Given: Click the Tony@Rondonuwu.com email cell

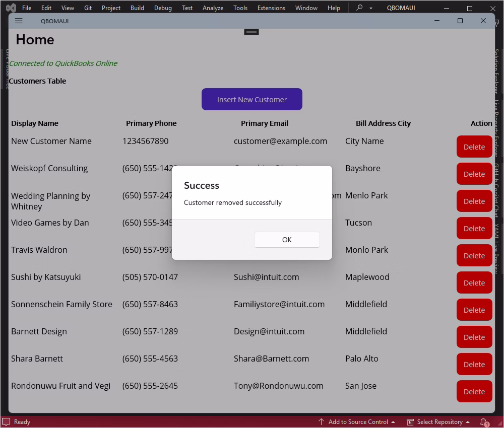Looking at the screenshot, I should (278, 386).
